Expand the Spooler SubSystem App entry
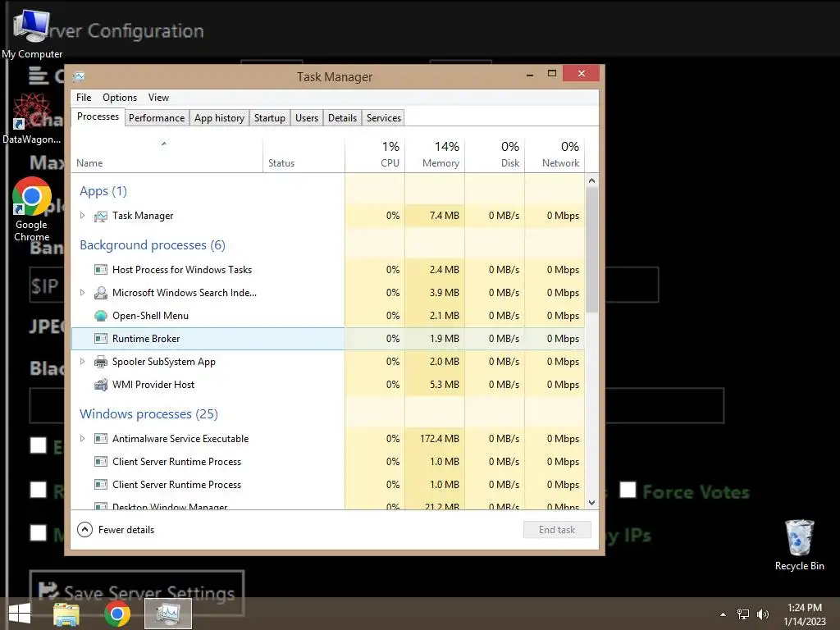 click(83, 362)
